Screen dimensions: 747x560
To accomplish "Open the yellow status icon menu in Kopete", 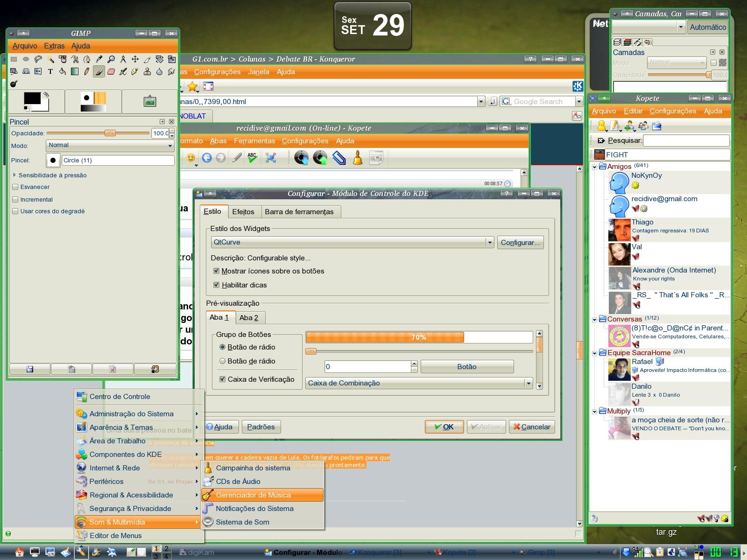I will tap(602, 126).
